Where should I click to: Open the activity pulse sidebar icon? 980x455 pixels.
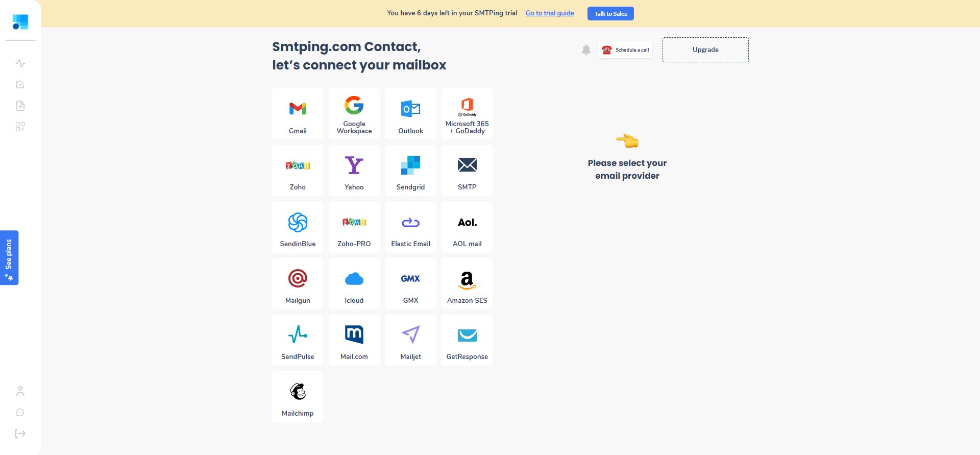coord(20,63)
